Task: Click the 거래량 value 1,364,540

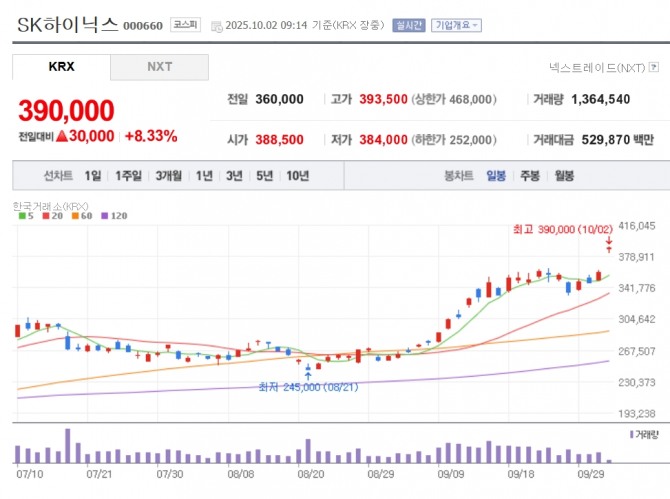Action: click(600, 99)
